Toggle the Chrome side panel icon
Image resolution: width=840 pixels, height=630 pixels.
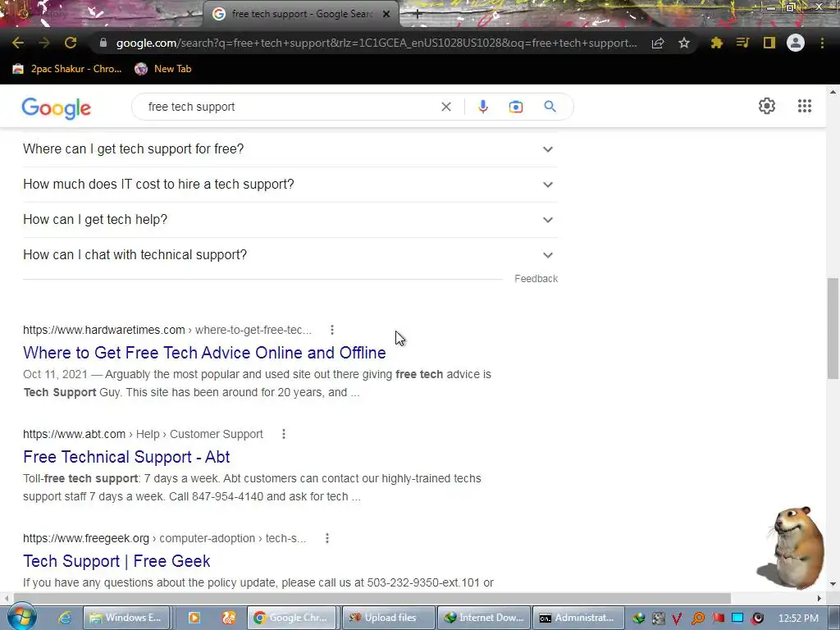tap(769, 43)
